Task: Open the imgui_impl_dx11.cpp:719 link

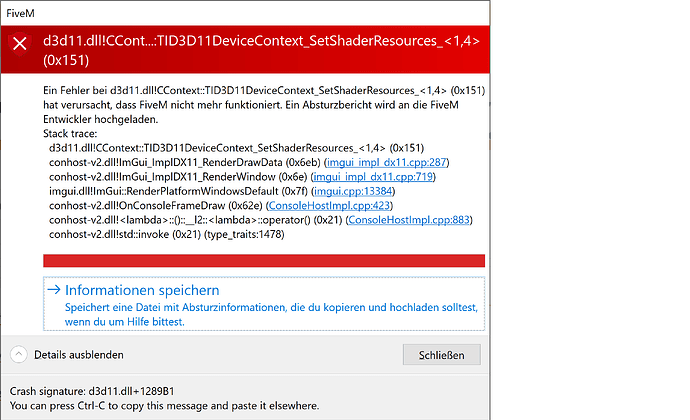Action: tap(373, 177)
